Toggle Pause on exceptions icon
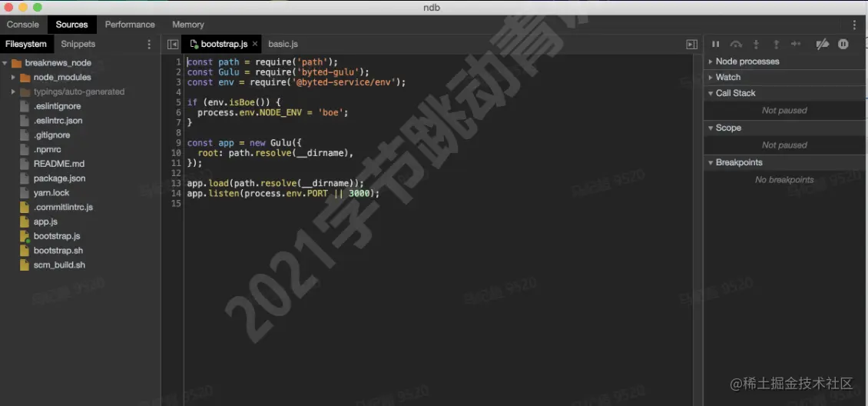Screen dimensions: 868x406 843,44
